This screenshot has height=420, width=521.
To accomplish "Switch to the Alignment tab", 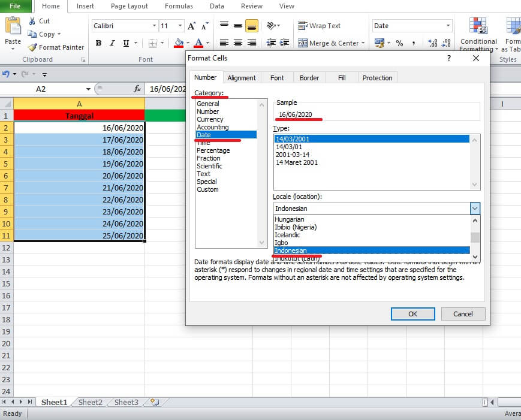I will pos(241,77).
